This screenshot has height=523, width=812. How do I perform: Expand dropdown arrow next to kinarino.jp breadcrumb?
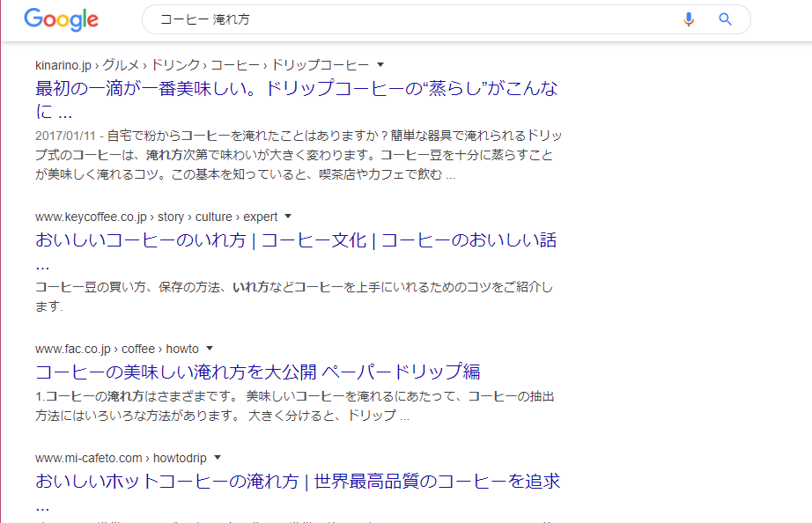coord(380,65)
